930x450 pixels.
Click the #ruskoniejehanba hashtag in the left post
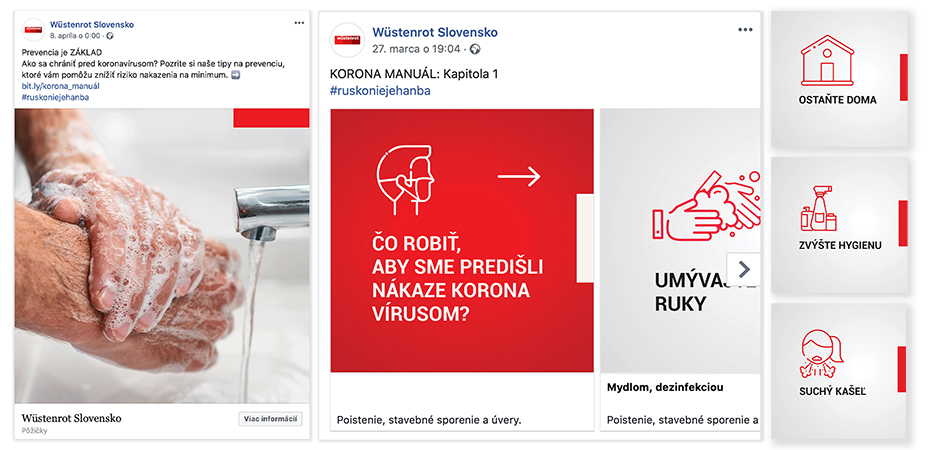coord(55,97)
